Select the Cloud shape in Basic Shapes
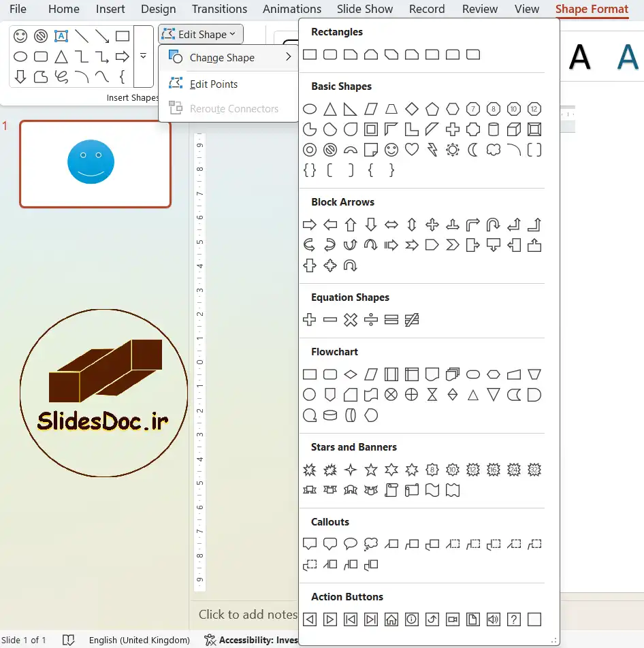The height and width of the screenshot is (648, 644). (493, 150)
